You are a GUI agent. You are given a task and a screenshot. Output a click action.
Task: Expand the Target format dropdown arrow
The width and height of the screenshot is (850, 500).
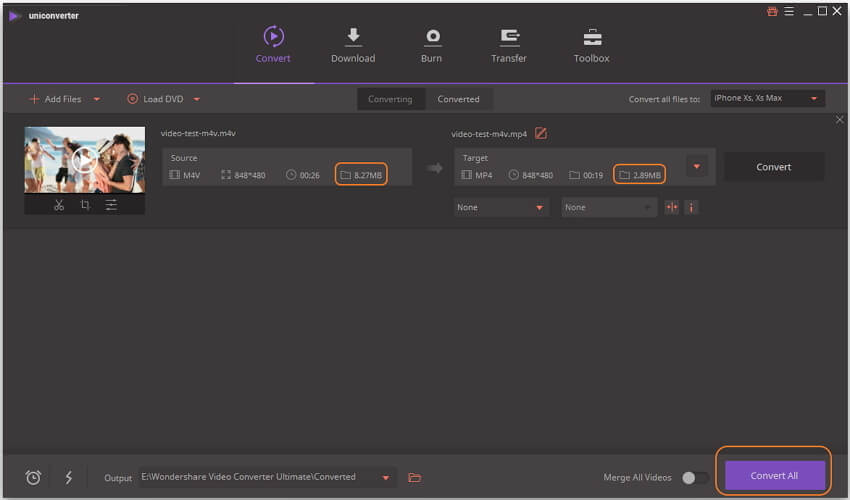pyautogui.click(x=697, y=166)
